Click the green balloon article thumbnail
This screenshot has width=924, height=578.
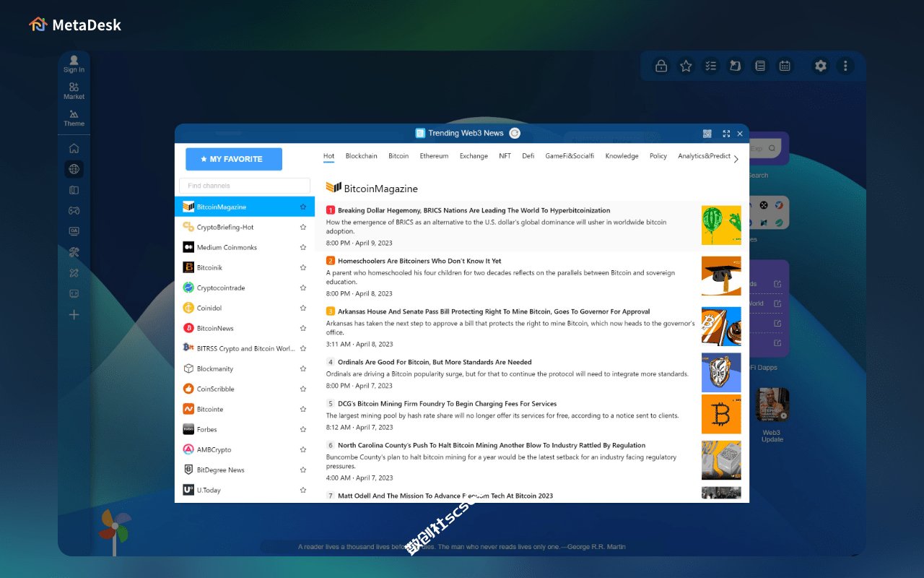721,225
